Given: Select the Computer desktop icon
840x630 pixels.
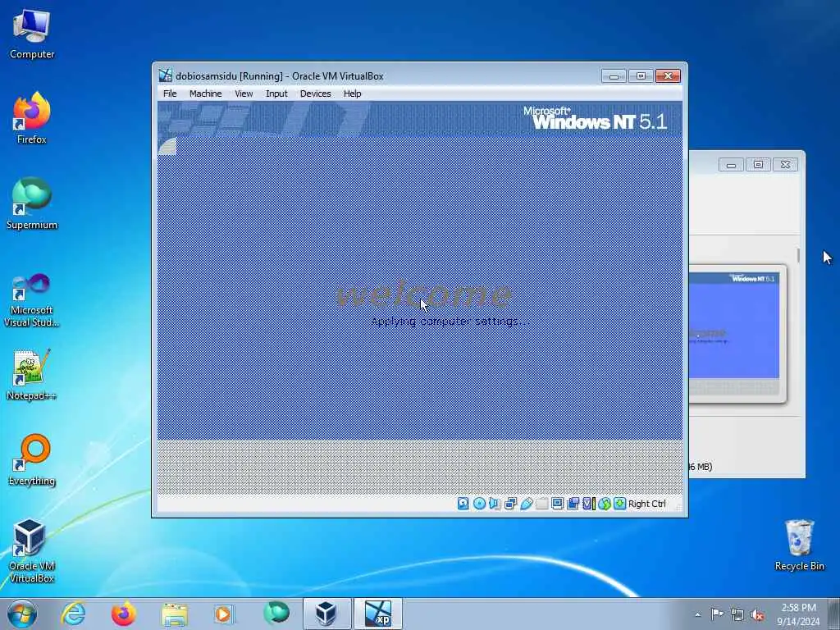Looking at the screenshot, I should (x=32, y=34).
